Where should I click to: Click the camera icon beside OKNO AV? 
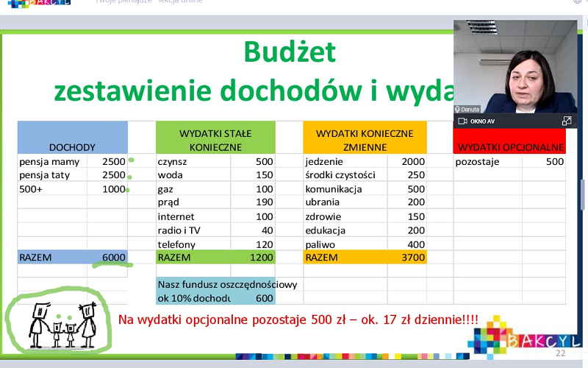[x=463, y=121]
